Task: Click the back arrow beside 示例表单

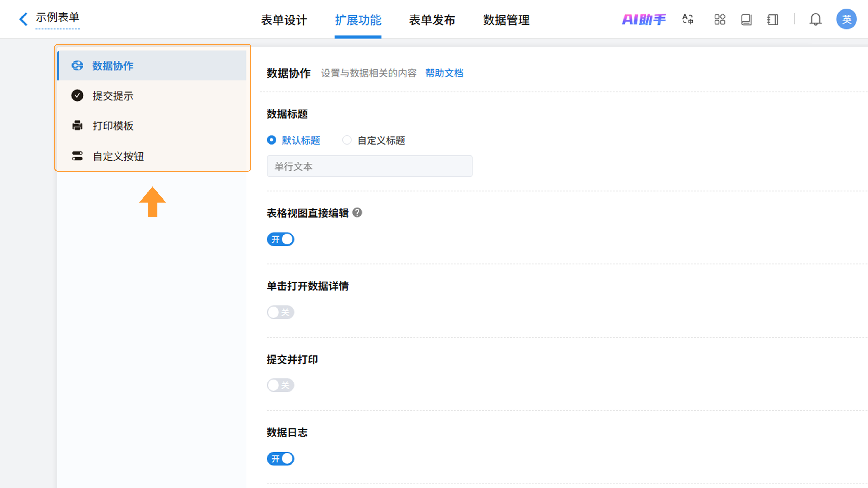Action: 23,19
